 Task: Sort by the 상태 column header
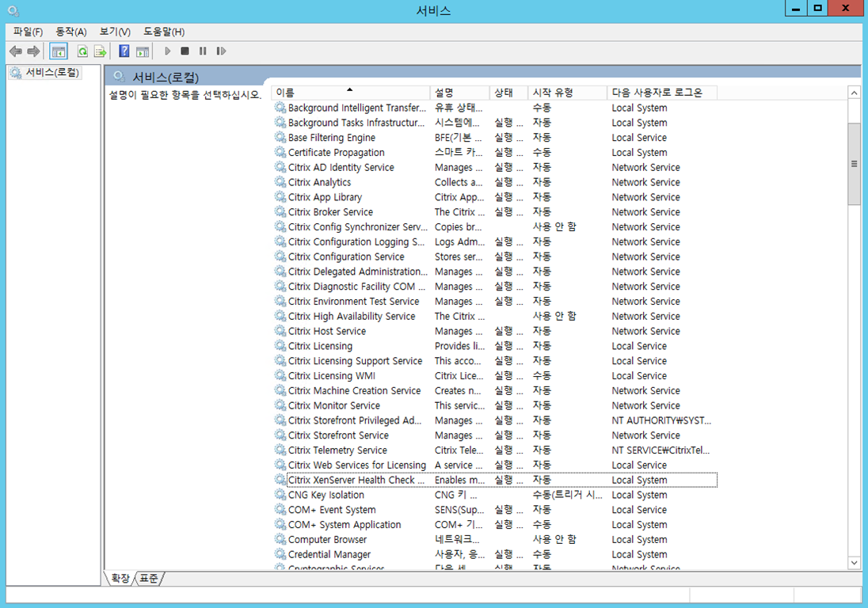pos(508,93)
